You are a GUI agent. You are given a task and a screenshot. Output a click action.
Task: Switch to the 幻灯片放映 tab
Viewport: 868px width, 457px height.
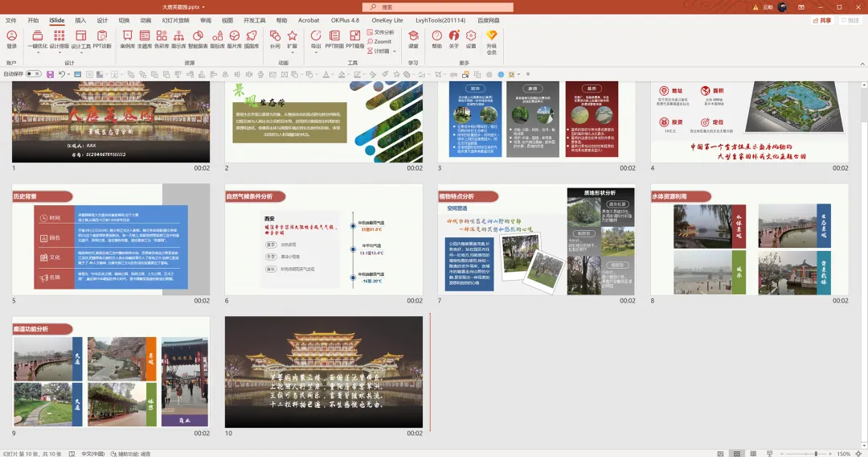pos(175,20)
